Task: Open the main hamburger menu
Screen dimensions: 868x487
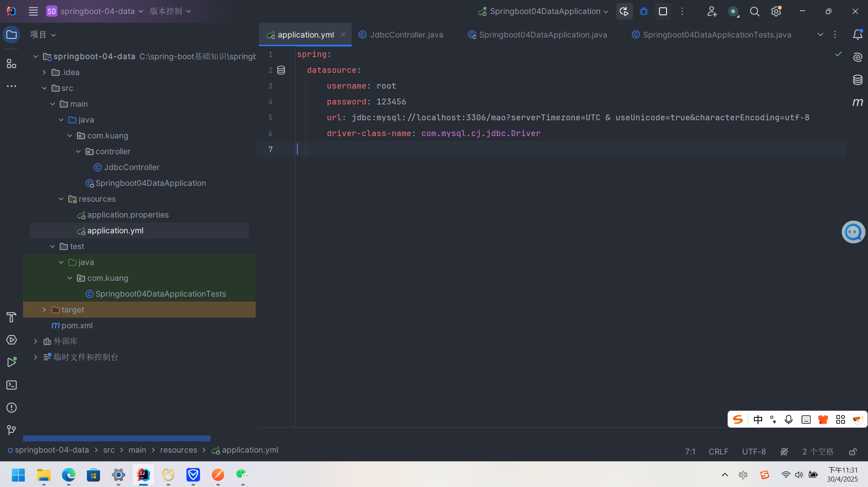Action: (33, 11)
